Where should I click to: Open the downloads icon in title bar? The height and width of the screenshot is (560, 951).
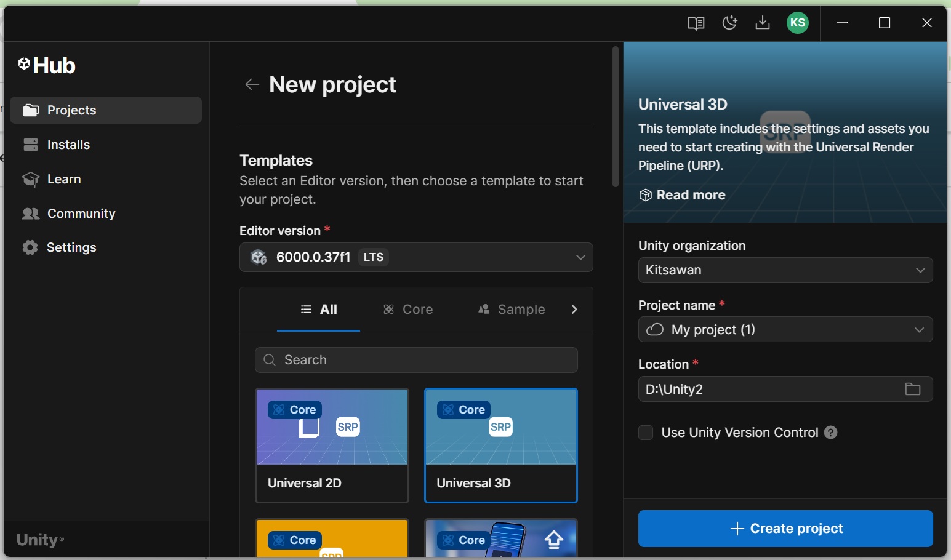(763, 23)
